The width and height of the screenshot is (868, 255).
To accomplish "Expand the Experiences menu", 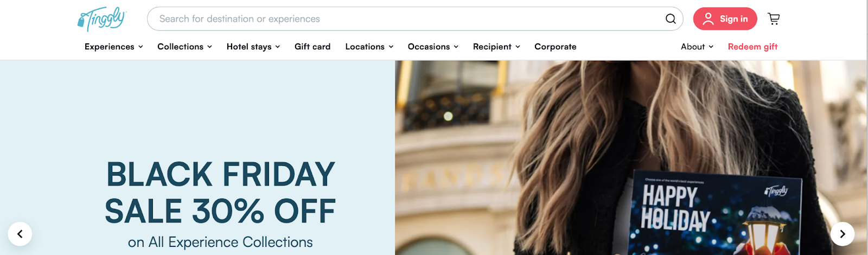I will coord(114,47).
